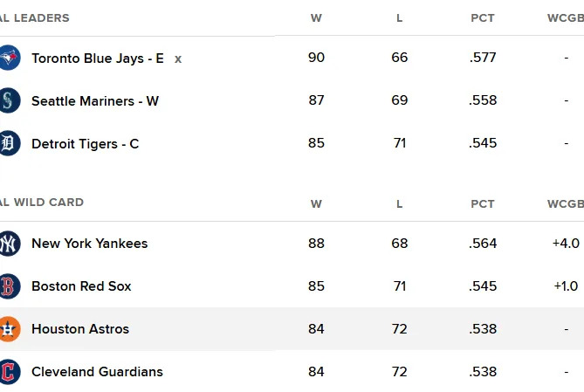Click the Boston Red Sox logo icon
The image size is (584, 392).
pyautogui.click(x=9, y=286)
